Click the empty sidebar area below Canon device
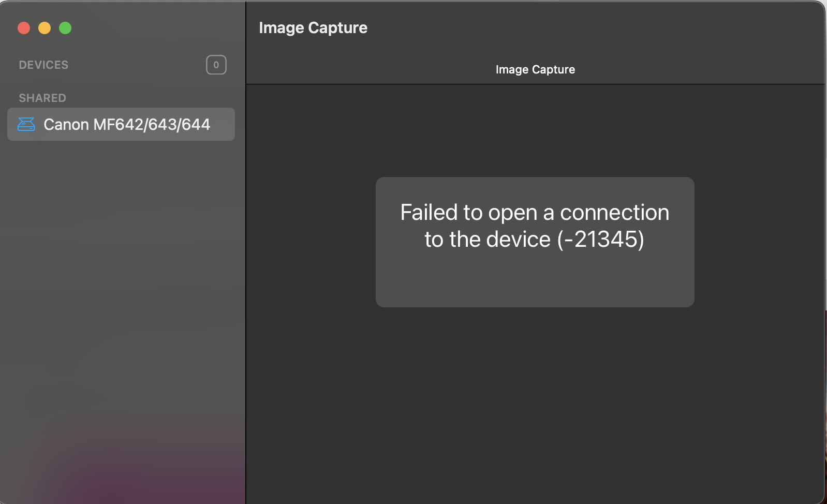 pos(122,259)
